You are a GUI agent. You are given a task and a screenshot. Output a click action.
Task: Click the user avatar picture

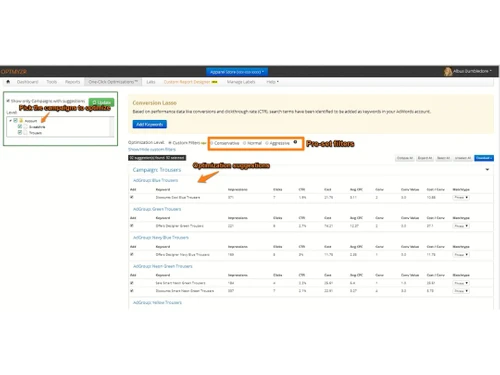click(448, 71)
